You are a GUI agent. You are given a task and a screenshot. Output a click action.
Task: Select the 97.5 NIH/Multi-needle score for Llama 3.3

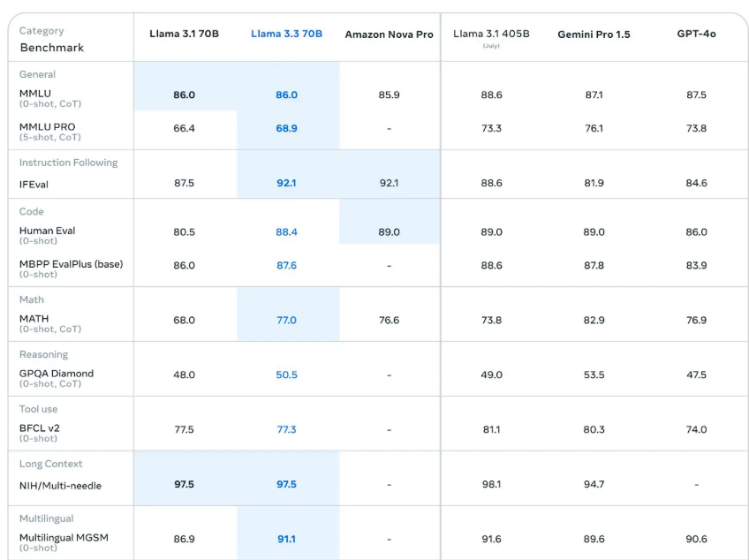286,484
